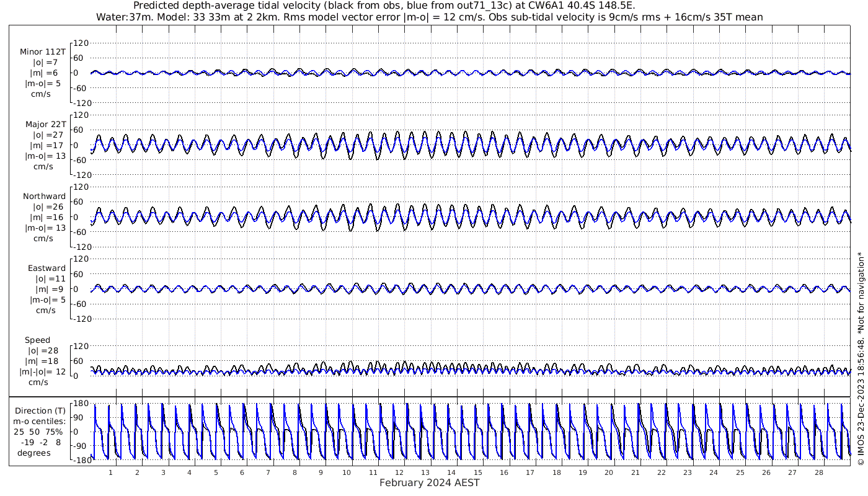Click day '10' tick label on time axis
This screenshot has width=868, height=496.
347,472
